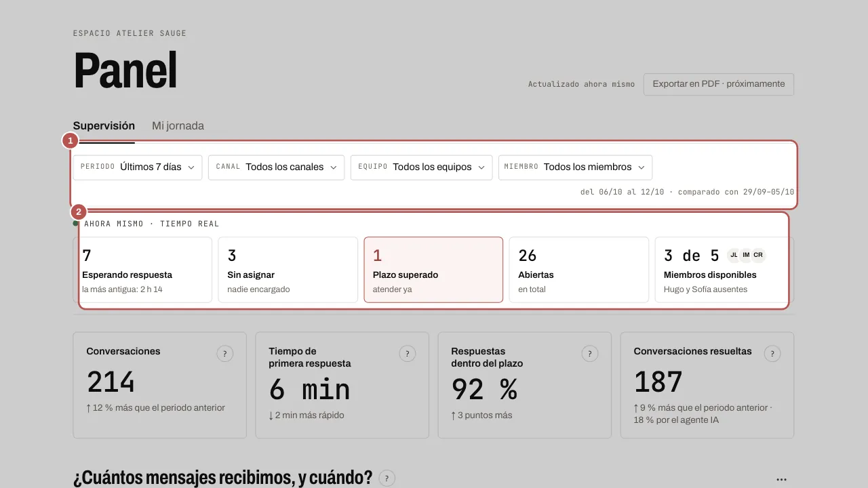Open the Periodo Últimos 7 días dropdown
Image resolution: width=868 pixels, height=488 pixels.
(x=138, y=167)
